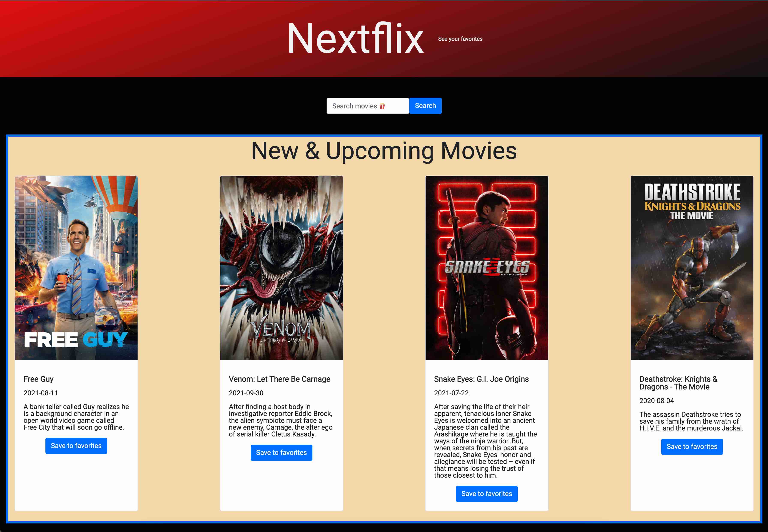Save Free Guy to favorites
Viewport: 768px width, 532px height.
point(76,446)
